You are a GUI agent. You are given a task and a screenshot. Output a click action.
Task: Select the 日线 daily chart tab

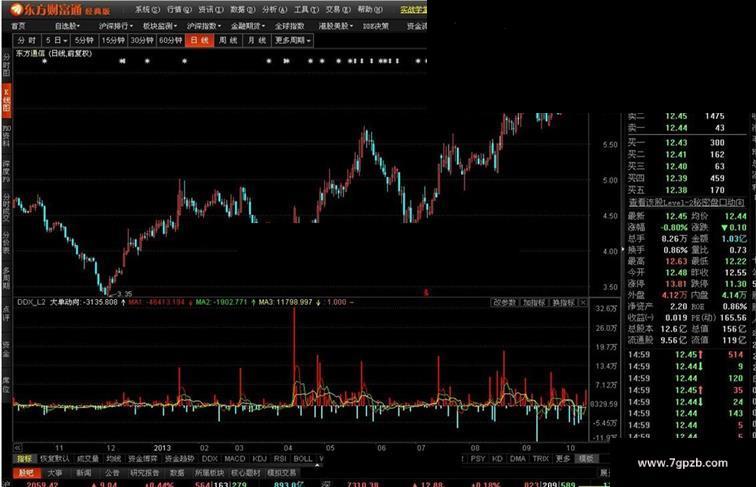[x=200, y=41]
